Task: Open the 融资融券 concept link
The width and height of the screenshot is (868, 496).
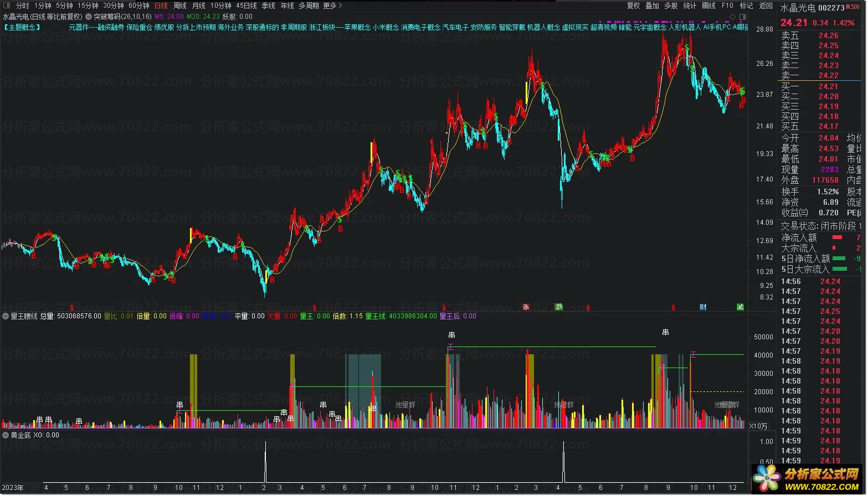Action: click(x=111, y=27)
